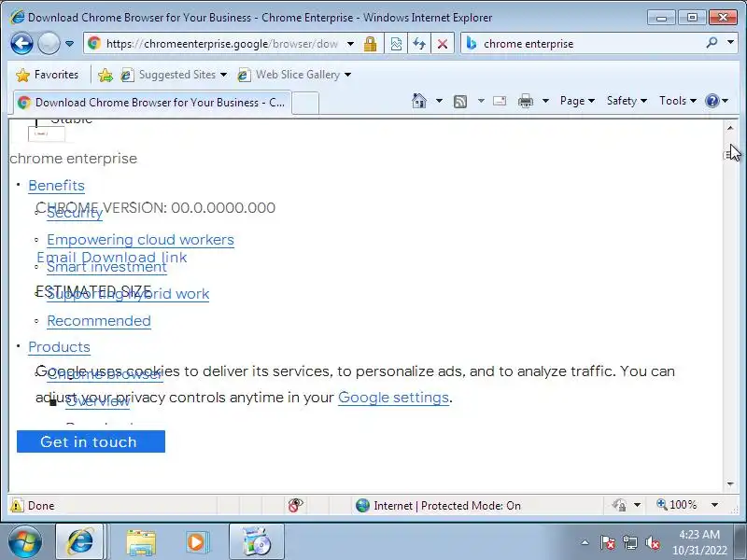Open a new blank tab
Image resolution: width=747 pixels, height=560 pixels.
click(x=305, y=103)
